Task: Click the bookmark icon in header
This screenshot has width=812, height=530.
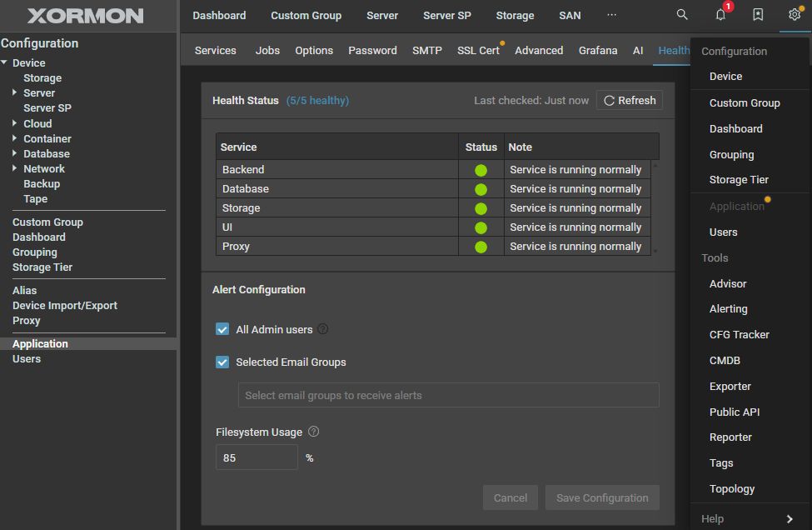Action: (757, 15)
